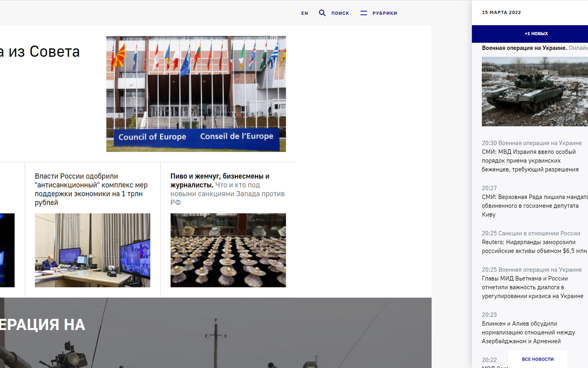
Task: Open the РУБРИКИ sections menu
Action: [385, 13]
